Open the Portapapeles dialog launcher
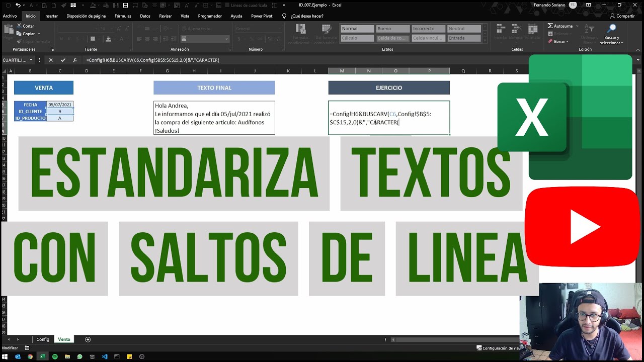Viewport: 644px width, 362px height. [52, 49]
